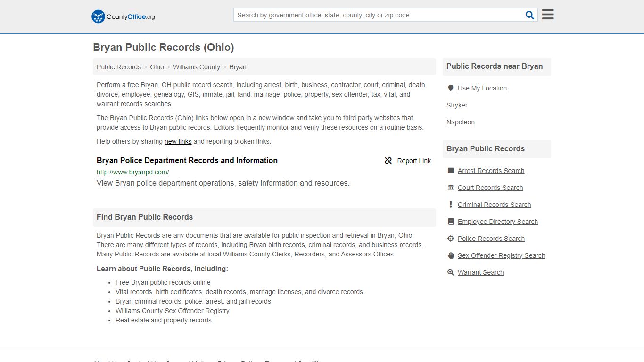Select Use My Location link
Image resolution: width=644 pixels, height=362 pixels.
pyautogui.click(x=482, y=88)
